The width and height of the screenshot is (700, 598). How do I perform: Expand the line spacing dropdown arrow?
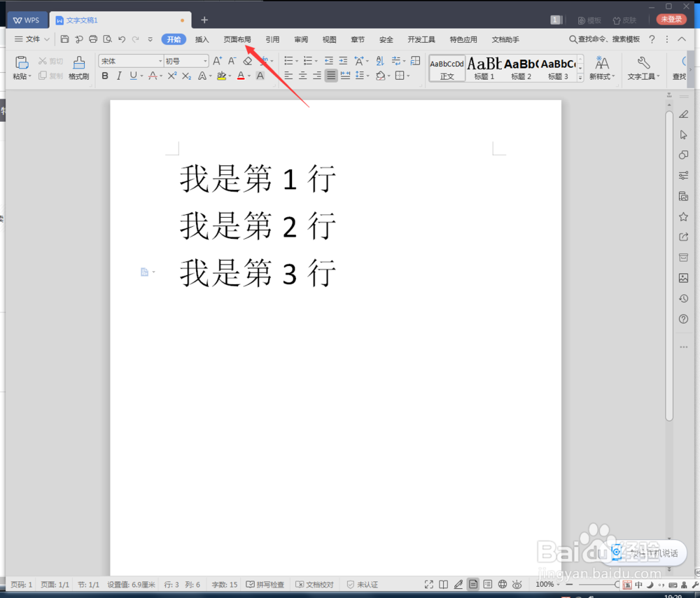(x=368, y=76)
